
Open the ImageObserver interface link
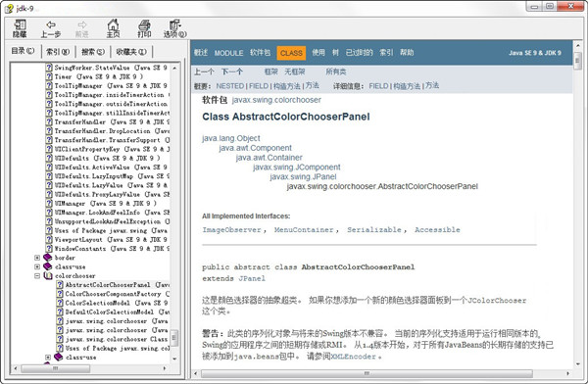coord(231,230)
